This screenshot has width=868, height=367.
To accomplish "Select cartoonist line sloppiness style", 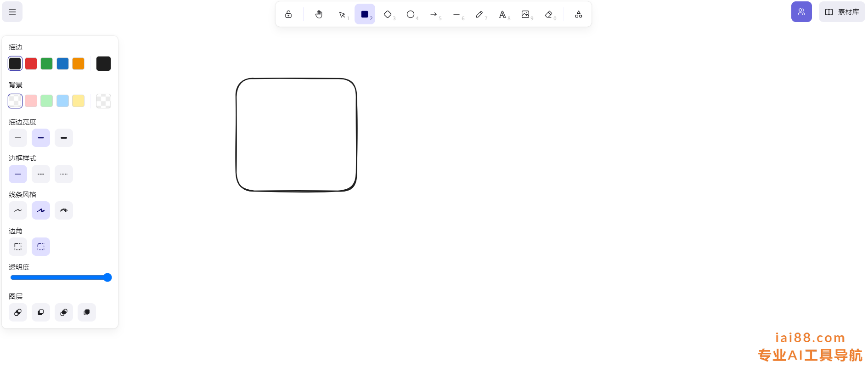I will click(64, 210).
